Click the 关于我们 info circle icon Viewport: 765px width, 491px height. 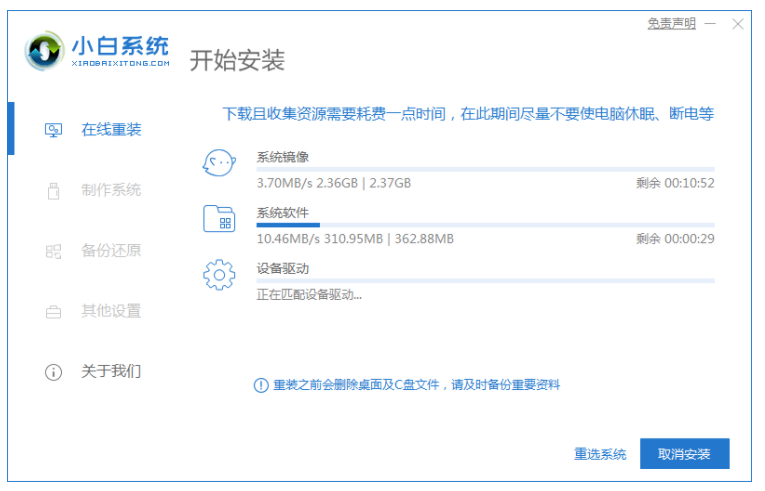pyautogui.click(x=54, y=372)
